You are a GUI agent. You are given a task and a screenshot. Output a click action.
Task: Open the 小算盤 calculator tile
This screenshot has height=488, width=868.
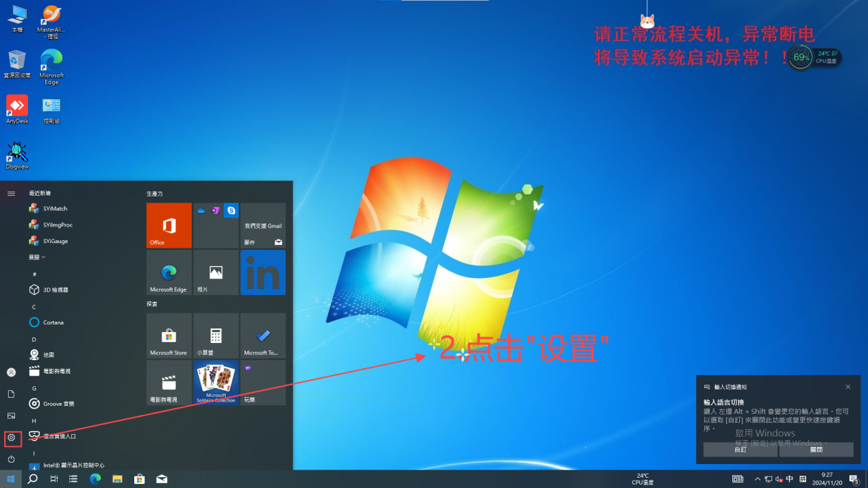pos(216,336)
